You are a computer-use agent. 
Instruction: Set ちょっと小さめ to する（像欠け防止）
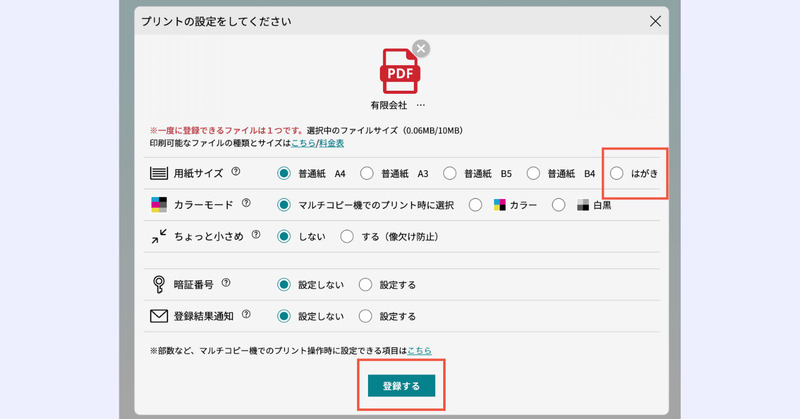[x=347, y=237]
